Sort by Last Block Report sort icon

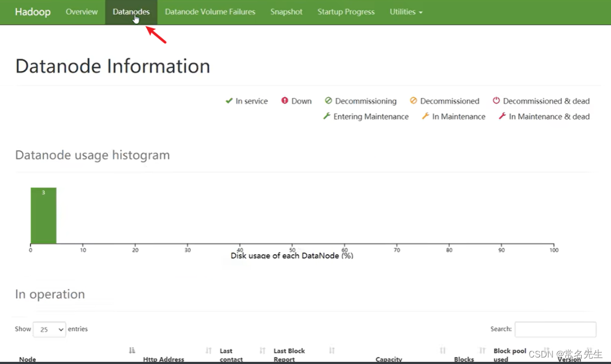coord(332,350)
